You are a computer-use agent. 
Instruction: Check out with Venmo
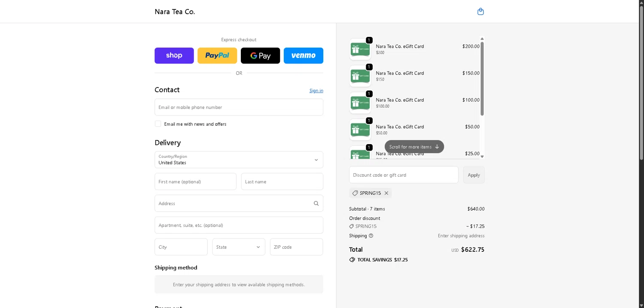[304, 55]
